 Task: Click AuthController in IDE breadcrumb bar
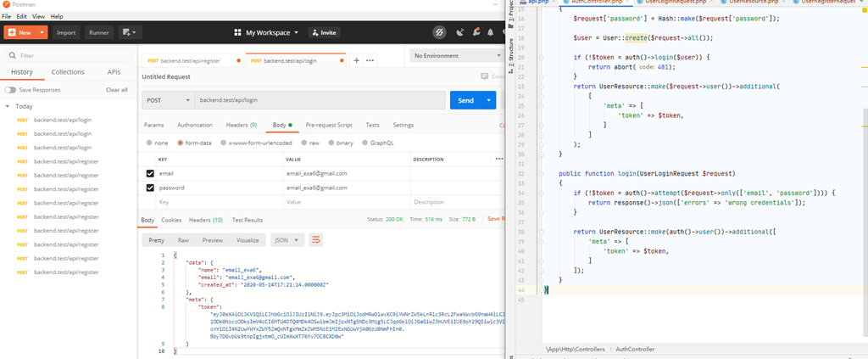tap(634, 350)
